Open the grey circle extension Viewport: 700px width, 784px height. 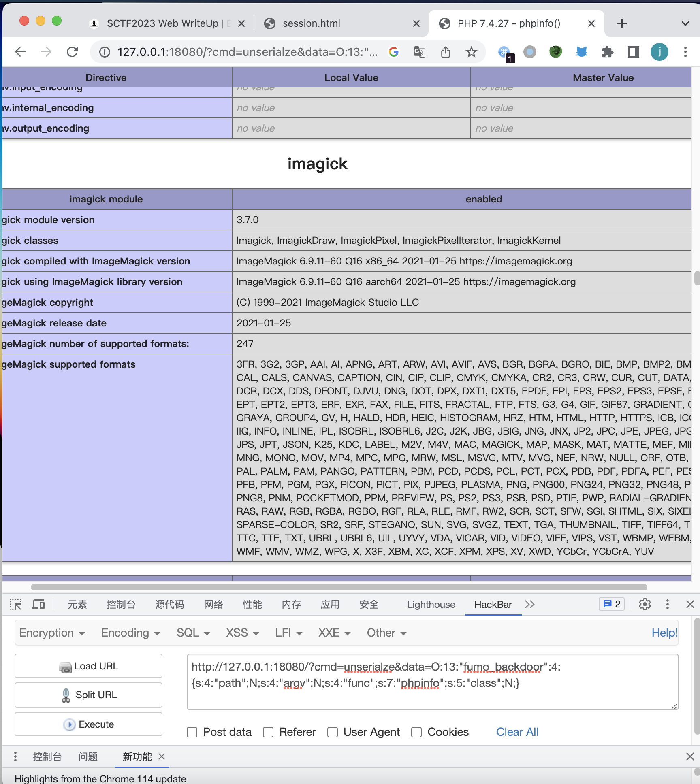coord(530,52)
